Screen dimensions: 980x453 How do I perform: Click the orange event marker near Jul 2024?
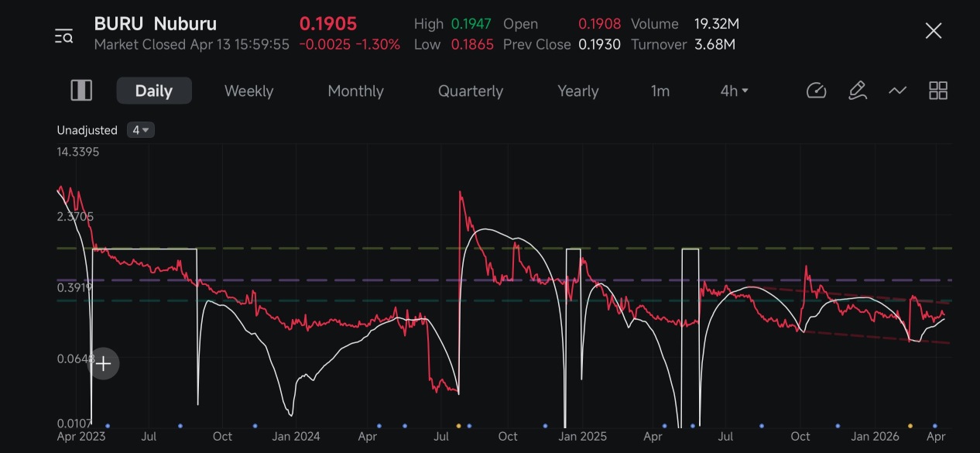[458, 426]
